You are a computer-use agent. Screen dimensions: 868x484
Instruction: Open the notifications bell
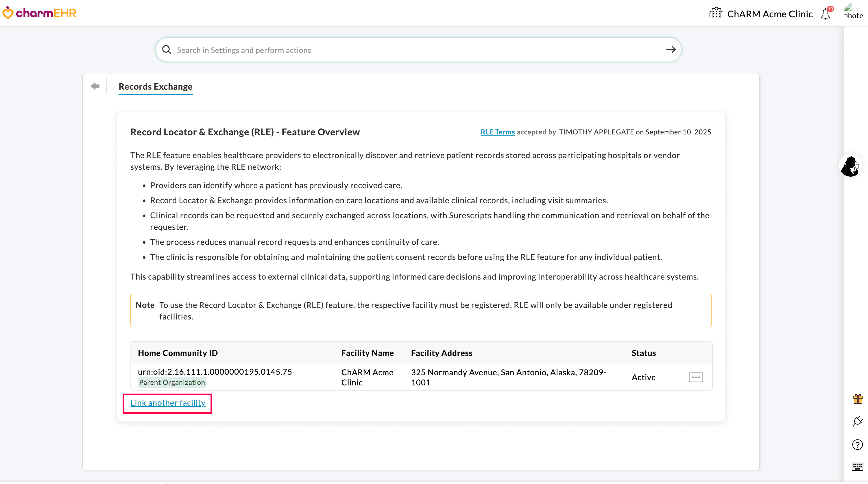pyautogui.click(x=825, y=14)
